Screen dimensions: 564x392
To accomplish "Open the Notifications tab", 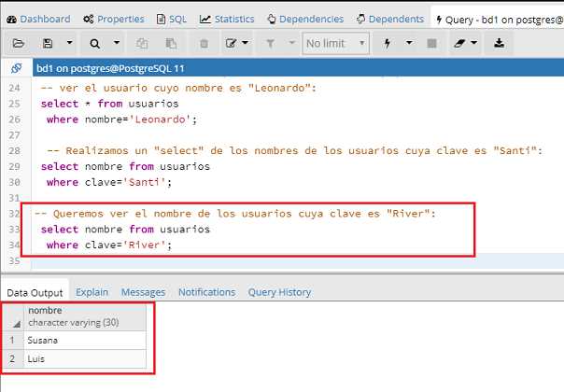I will [206, 292].
